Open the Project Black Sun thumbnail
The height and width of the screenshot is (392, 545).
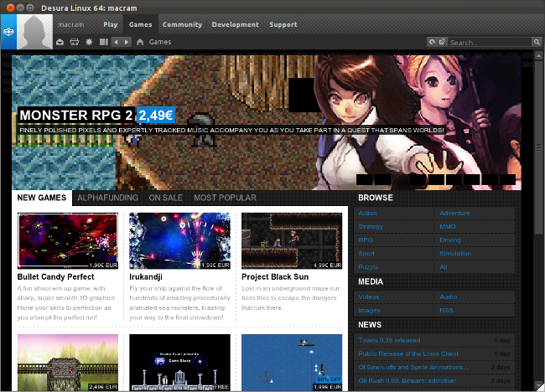point(292,241)
